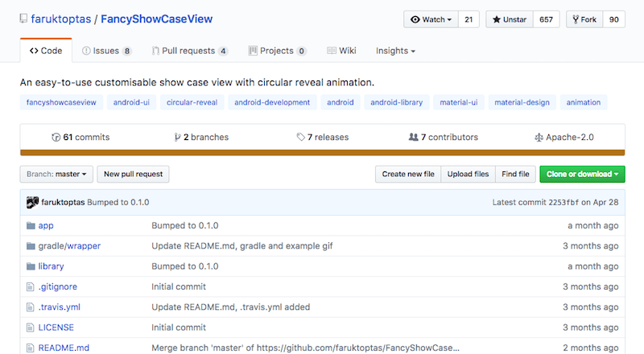Open the Branch: master selector
This screenshot has height=354, width=644.
click(x=56, y=174)
